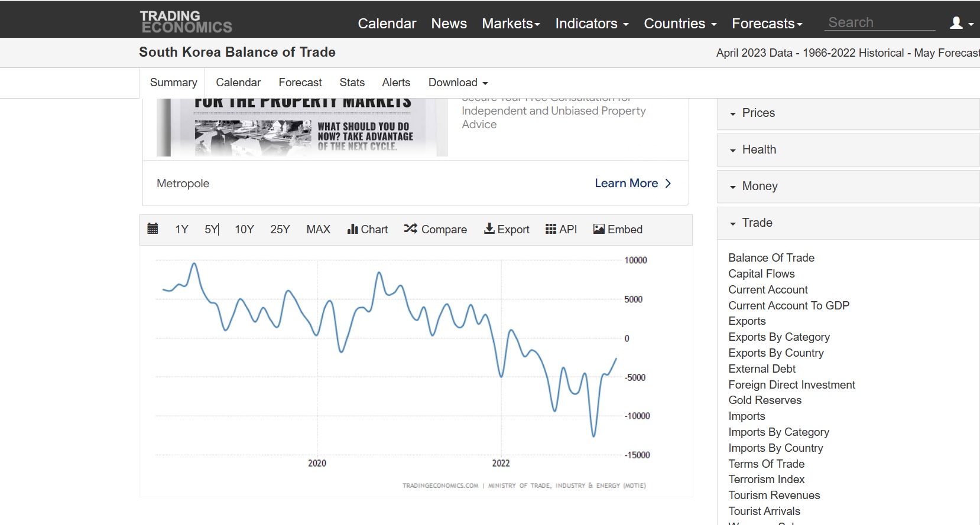This screenshot has width=980, height=525.
Task: Open Current Account To GDP link
Action: pyautogui.click(x=788, y=306)
